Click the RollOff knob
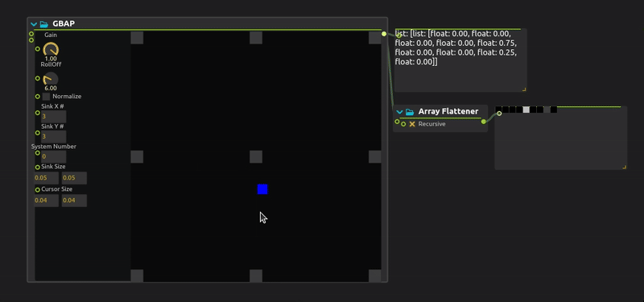This screenshot has height=302, width=644. click(51, 79)
